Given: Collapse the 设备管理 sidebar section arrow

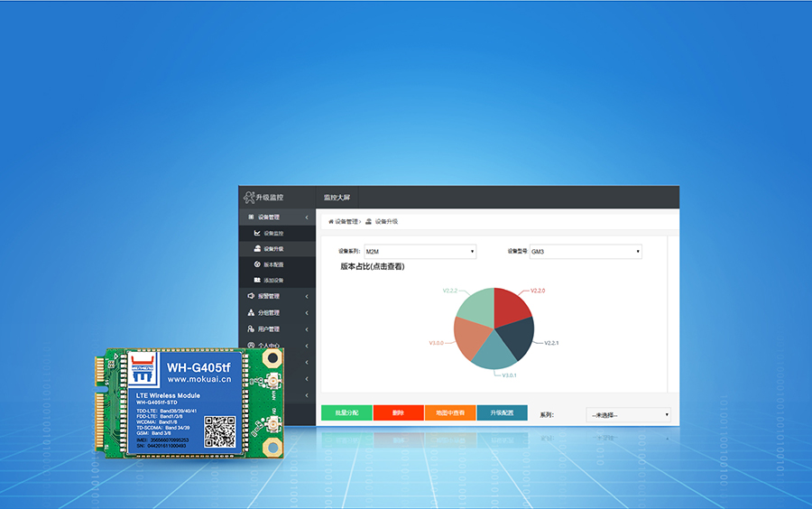Looking at the screenshot, I should pyautogui.click(x=307, y=217).
